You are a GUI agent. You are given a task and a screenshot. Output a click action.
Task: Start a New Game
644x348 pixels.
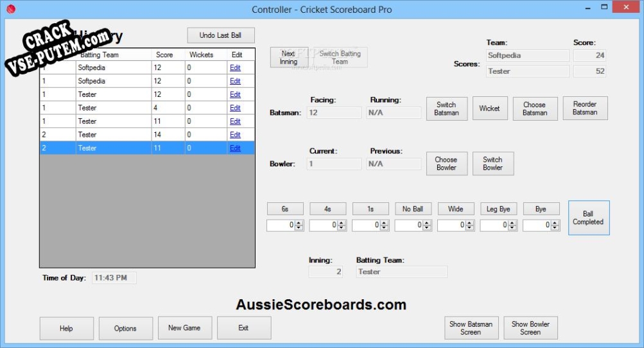[185, 328]
